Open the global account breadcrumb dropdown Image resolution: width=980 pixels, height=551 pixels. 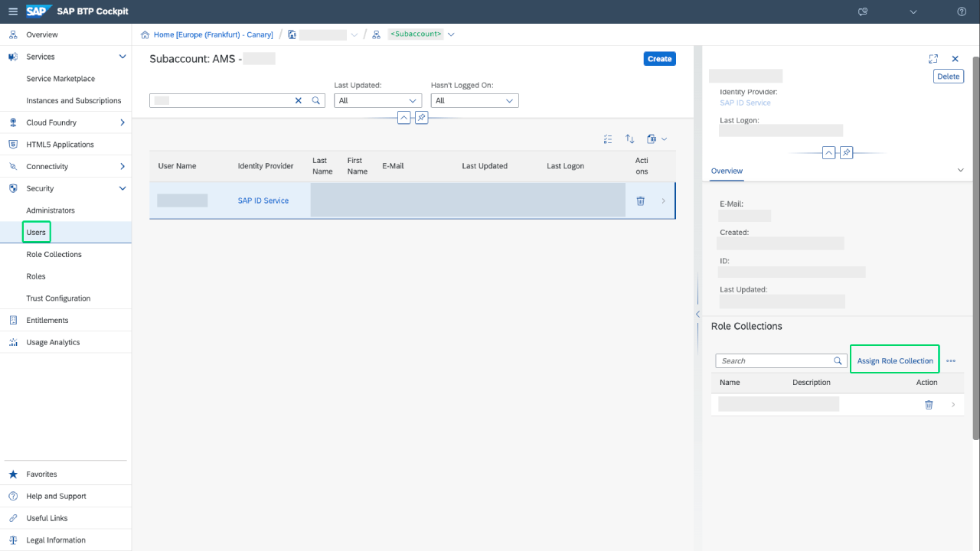pos(354,34)
